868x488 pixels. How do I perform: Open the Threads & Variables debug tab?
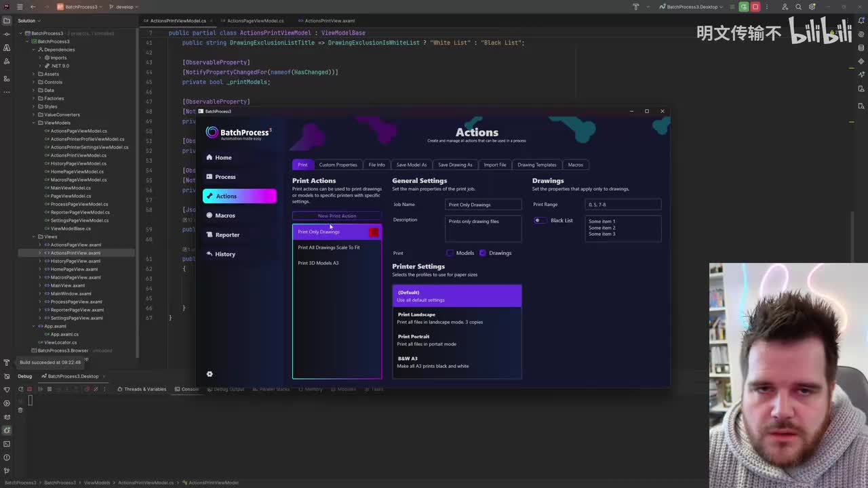coord(142,389)
